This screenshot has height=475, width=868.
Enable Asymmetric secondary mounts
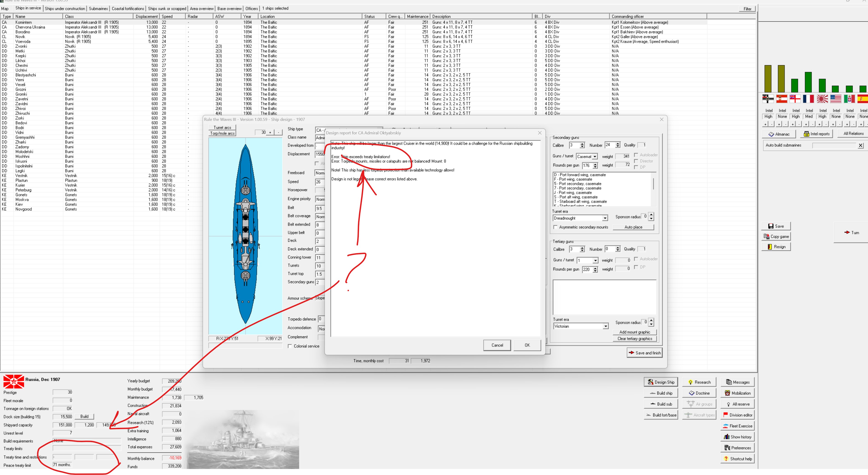[x=555, y=227]
